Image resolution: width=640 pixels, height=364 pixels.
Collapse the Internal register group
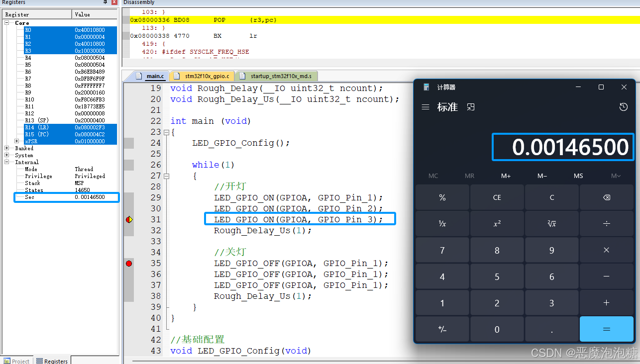[7, 162]
